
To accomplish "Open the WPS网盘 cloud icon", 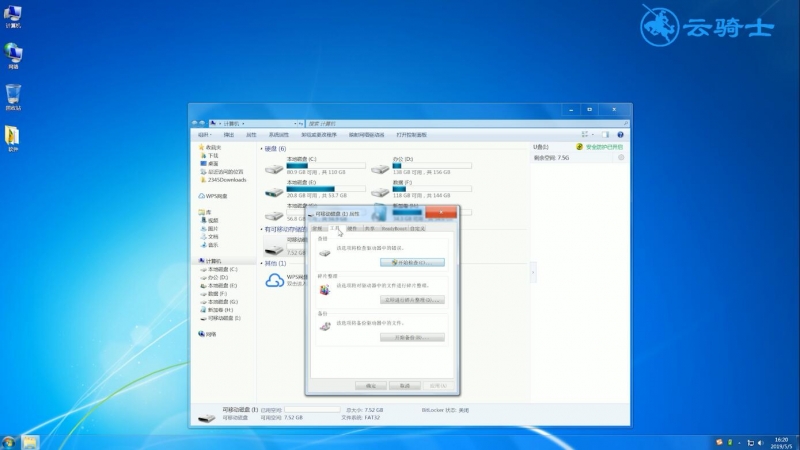I will pos(274,280).
